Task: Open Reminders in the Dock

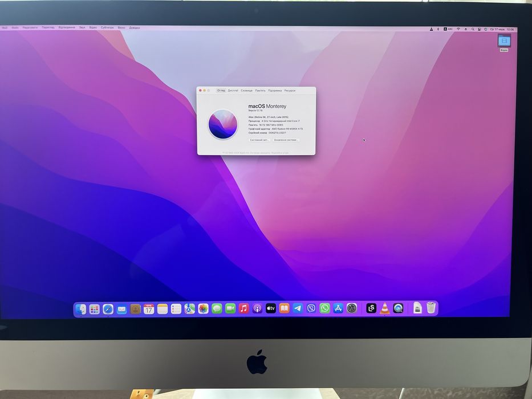Action: pos(176,309)
